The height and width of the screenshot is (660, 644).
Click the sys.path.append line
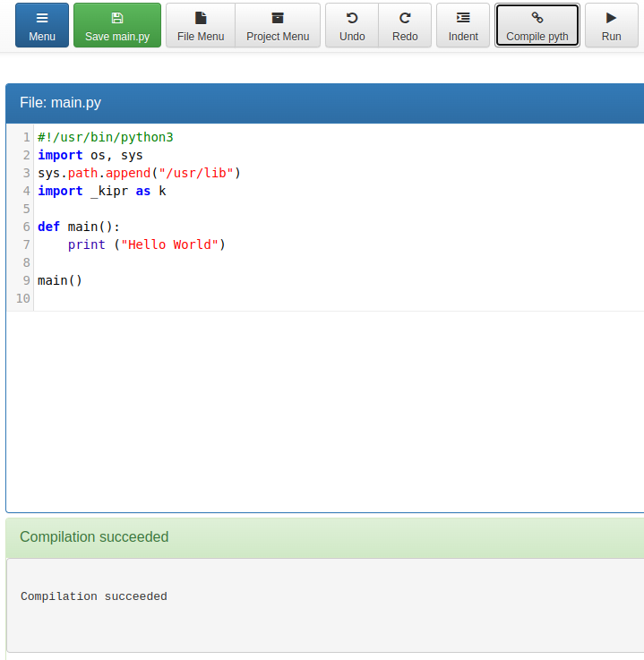coord(139,173)
